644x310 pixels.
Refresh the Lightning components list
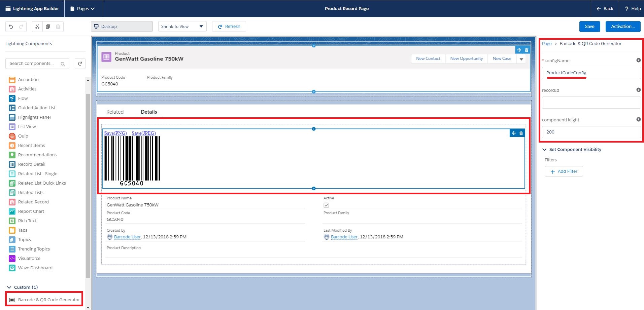pos(80,64)
